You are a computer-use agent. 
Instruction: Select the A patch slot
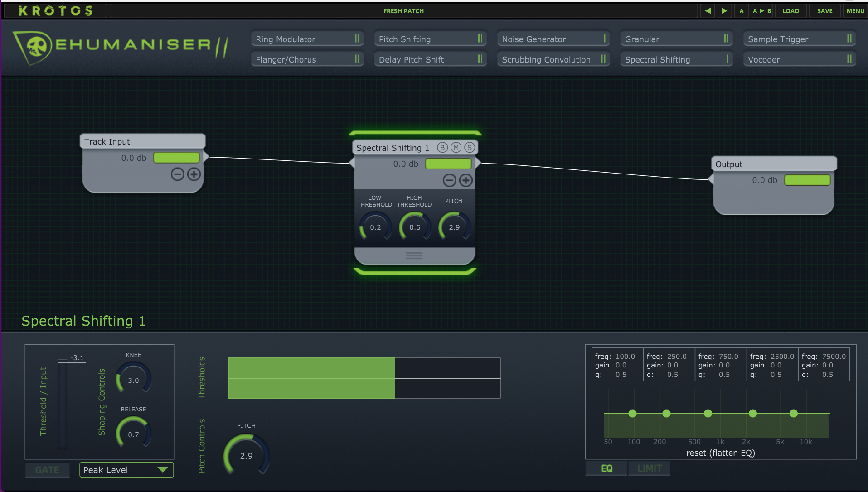click(742, 11)
